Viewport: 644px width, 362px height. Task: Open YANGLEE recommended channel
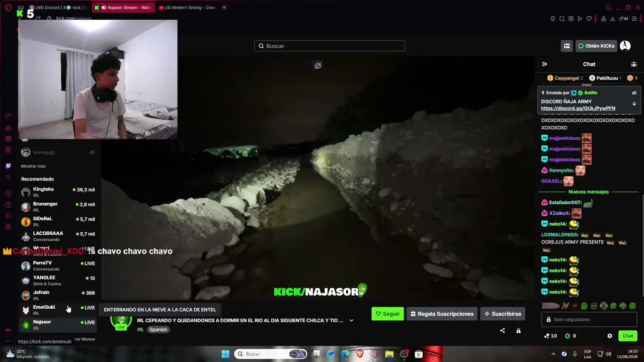tap(58, 281)
